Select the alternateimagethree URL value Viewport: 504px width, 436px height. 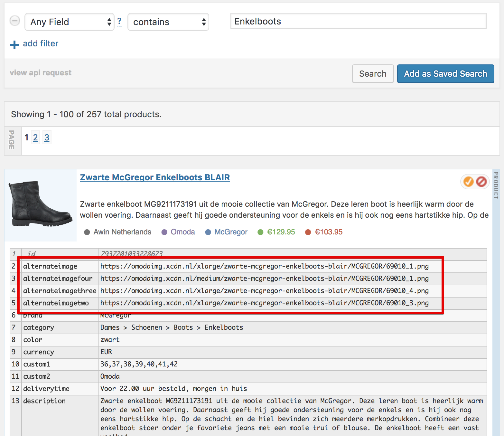point(265,291)
